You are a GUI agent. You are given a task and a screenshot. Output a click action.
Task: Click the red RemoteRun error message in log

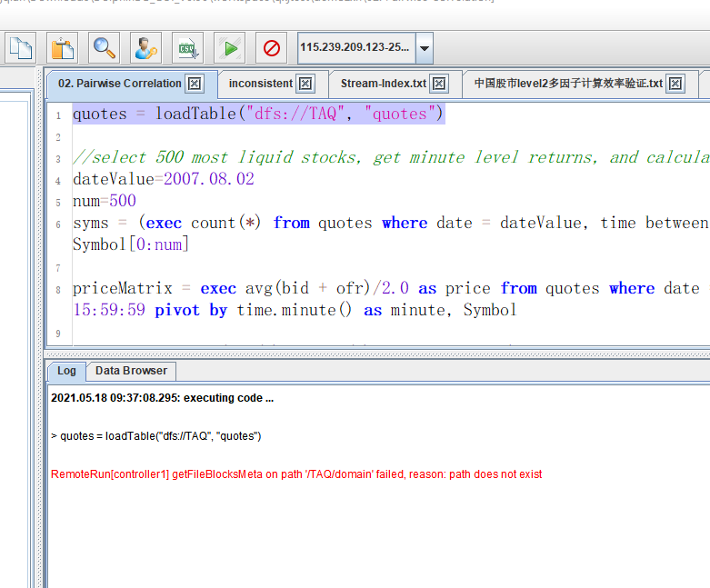point(296,474)
